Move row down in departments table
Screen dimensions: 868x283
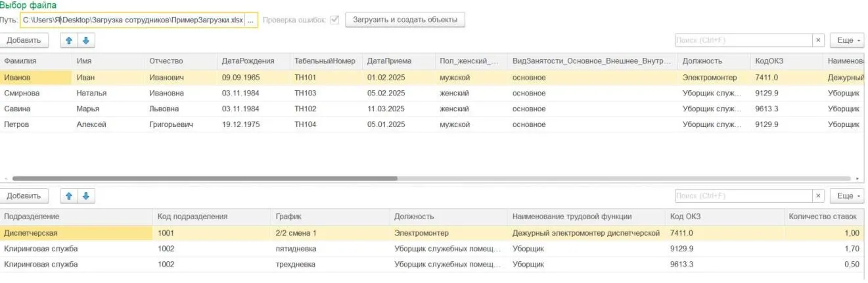coord(86,195)
